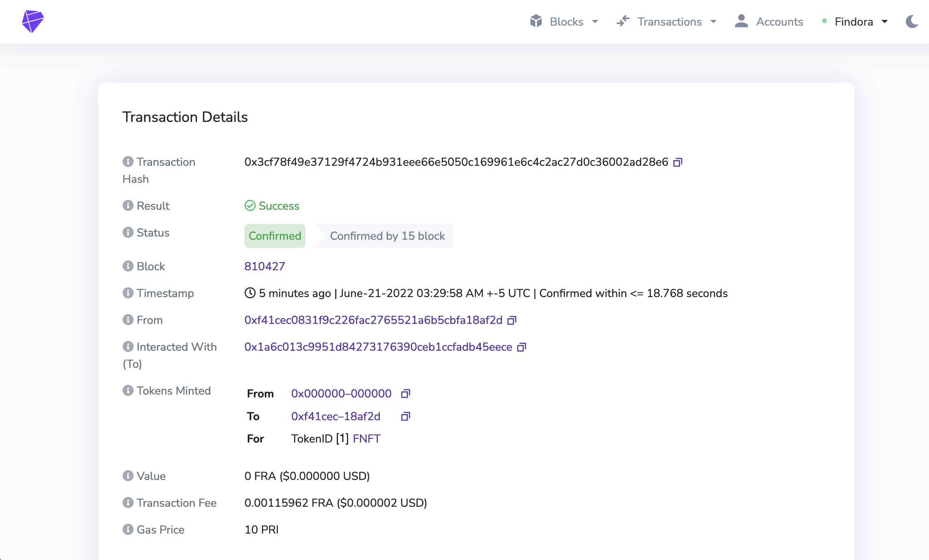Copy the Interacted With address

click(521, 347)
